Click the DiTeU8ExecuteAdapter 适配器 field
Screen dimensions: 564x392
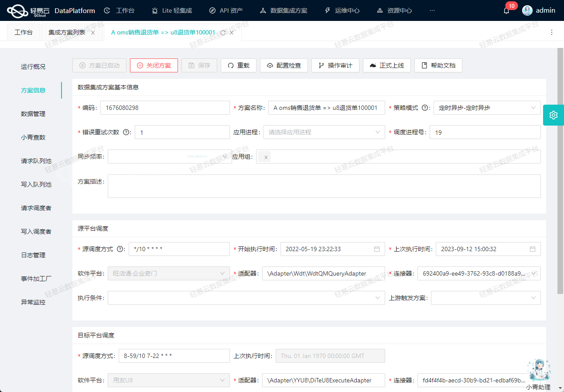[x=324, y=380]
